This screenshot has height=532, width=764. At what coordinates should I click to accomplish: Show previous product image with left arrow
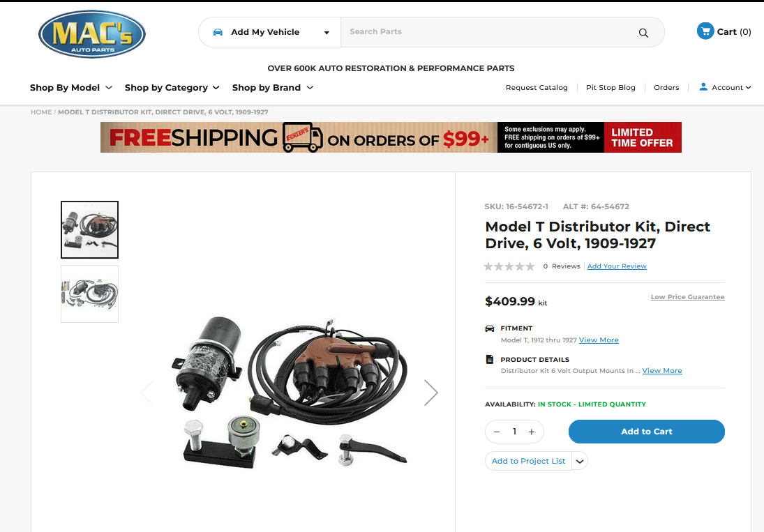pos(148,393)
